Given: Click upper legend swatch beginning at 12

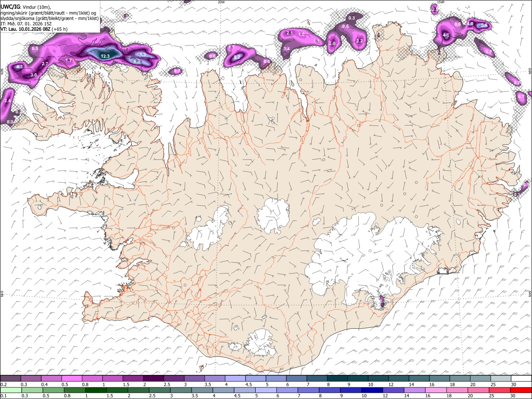Looking at the screenshot, I should [399, 379].
